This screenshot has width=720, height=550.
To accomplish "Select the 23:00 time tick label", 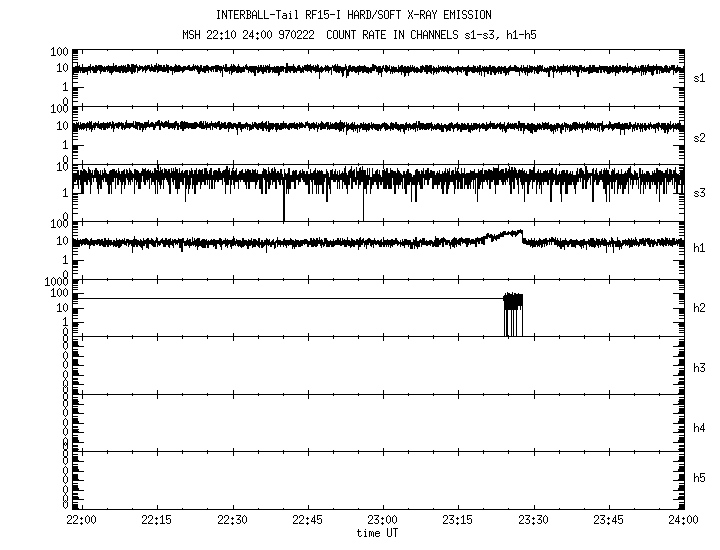I will [382, 520].
